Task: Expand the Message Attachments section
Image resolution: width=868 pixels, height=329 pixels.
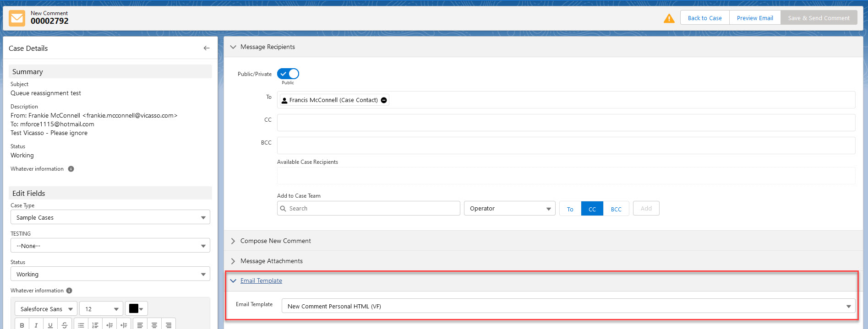Action: 233,261
